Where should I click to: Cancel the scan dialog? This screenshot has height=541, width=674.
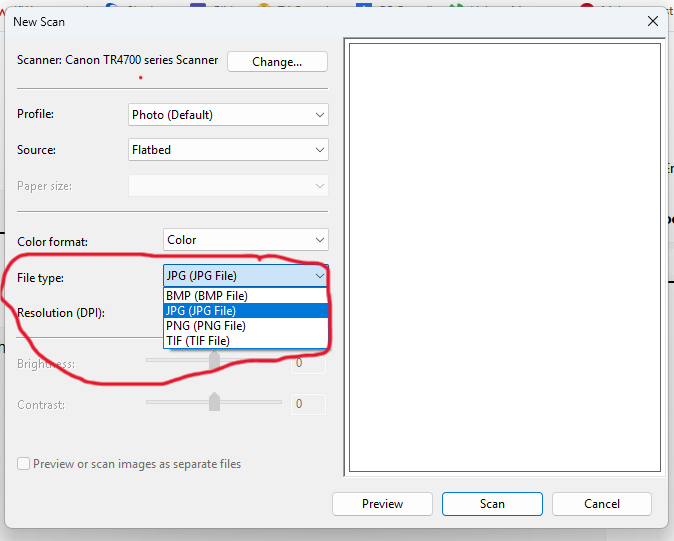click(601, 504)
